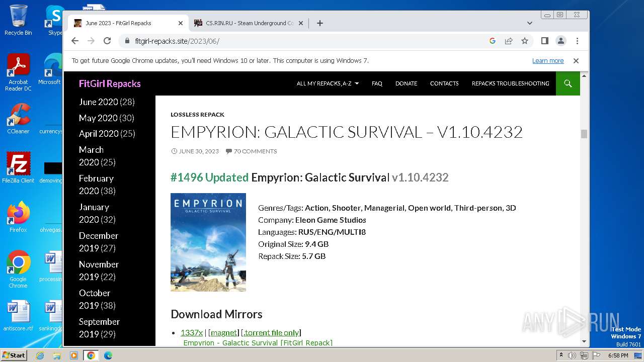Viewport: 644px width, 362px height.
Task: Open April 2020 archive link
Action: point(99,134)
